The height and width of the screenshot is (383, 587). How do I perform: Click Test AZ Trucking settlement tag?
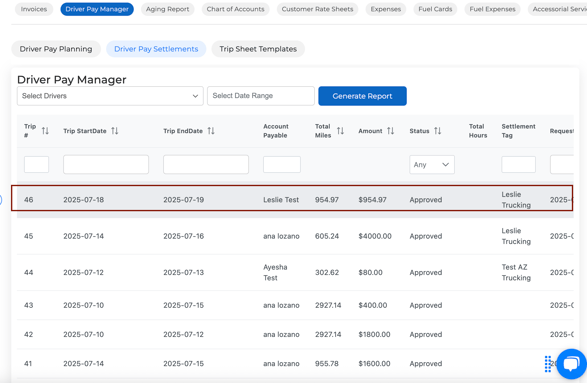tap(516, 273)
